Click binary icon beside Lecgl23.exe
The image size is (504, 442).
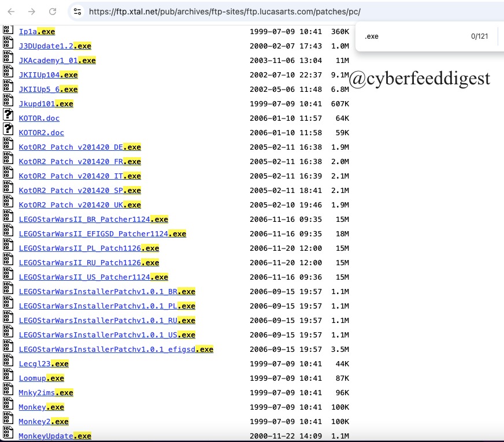pyautogui.click(x=8, y=360)
